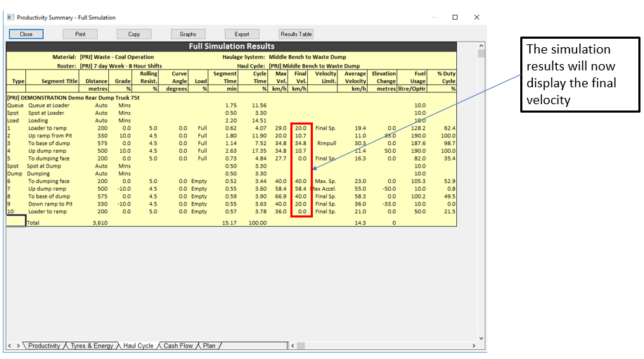This screenshot has width=644, height=359.
Task: Click the 'Max. Sp.' velocity limit cell
Action: [x=326, y=182]
